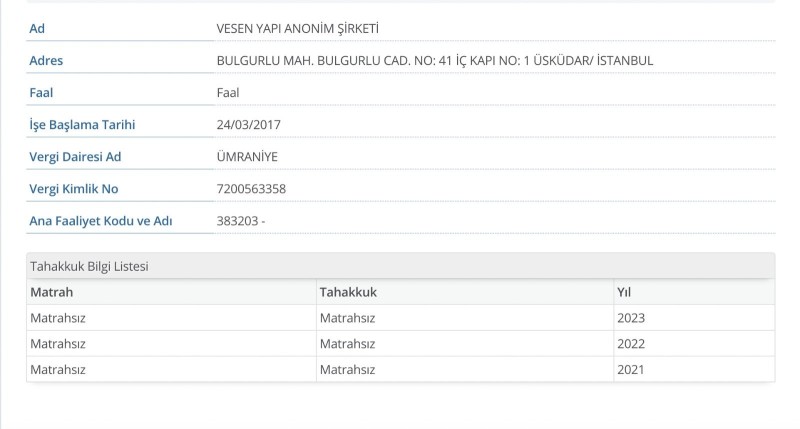This screenshot has height=429, width=800.
Task: Click the Tahakkuk column header
Action: [x=348, y=292]
